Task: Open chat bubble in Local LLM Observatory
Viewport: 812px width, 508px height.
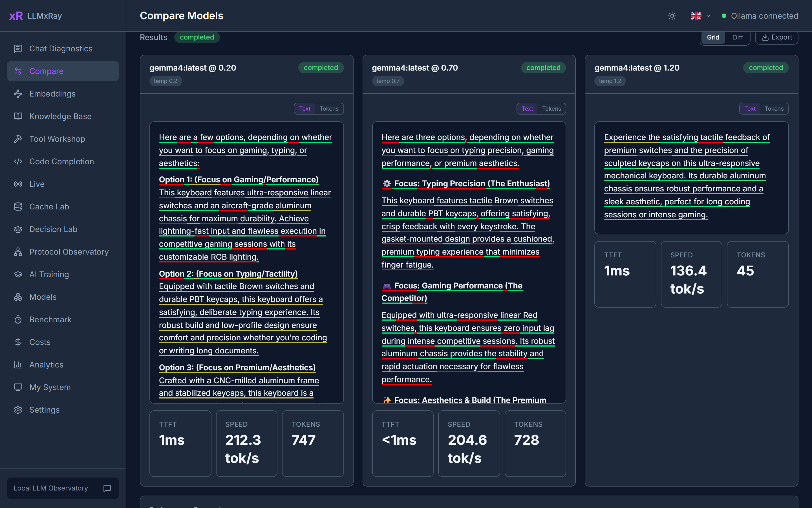Action: point(107,488)
